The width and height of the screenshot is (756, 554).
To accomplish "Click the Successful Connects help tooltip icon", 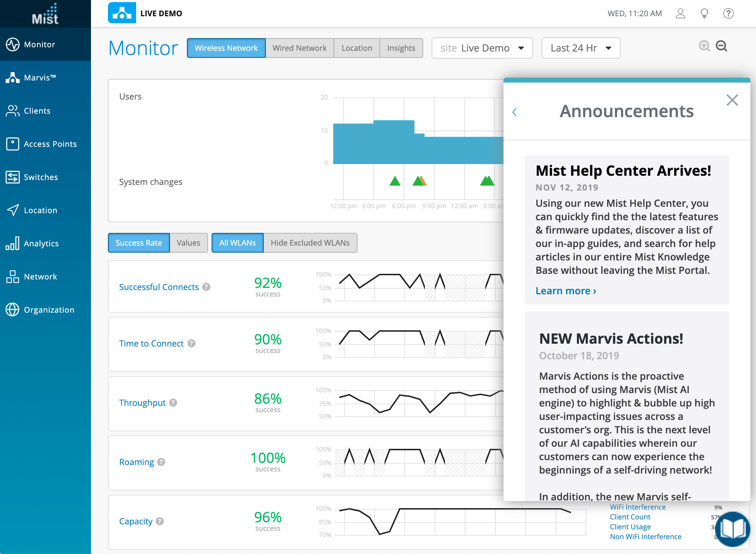I will [x=207, y=287].
